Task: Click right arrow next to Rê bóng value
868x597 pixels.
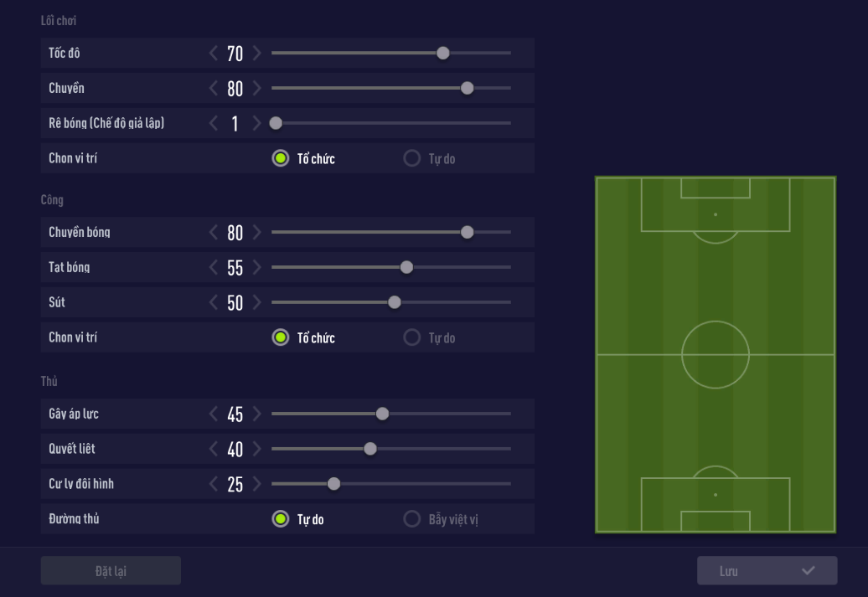Action: tap(256, 124)
